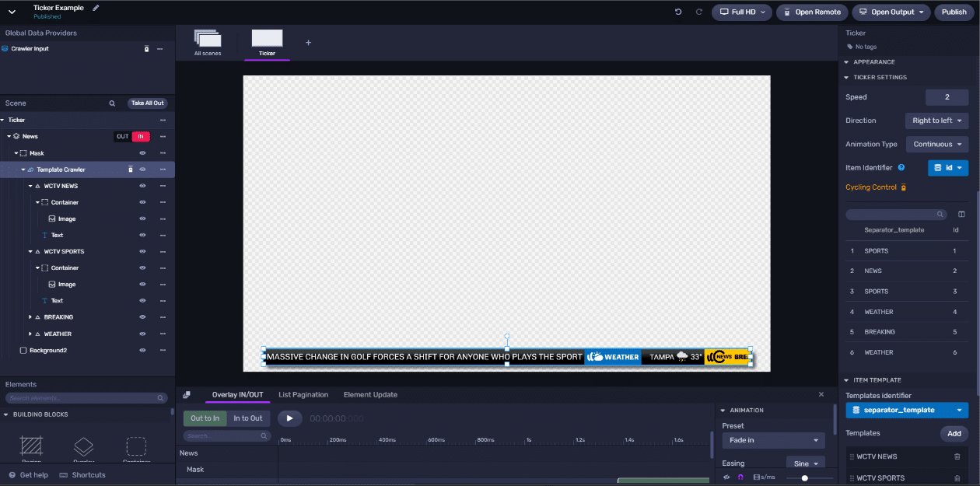Switch News overlay to OUT
This screenshot has width=980, height=486.
[122, 137]
